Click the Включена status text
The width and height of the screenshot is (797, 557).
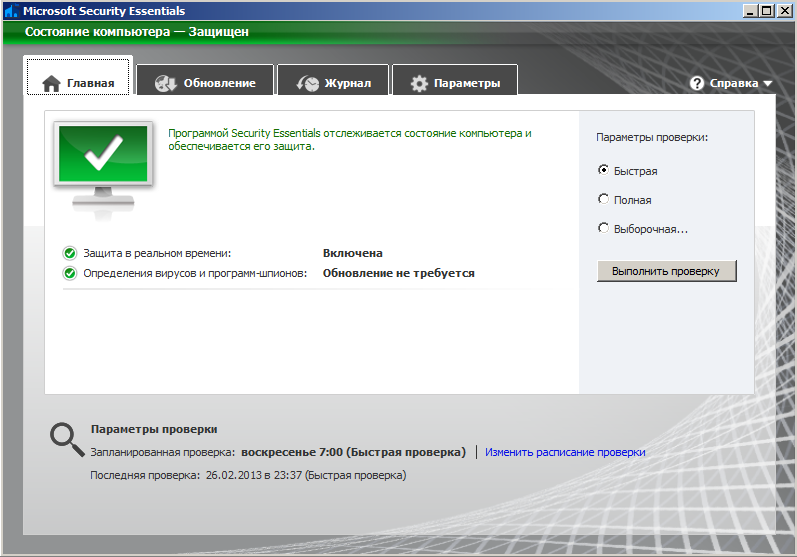[x=353, y=253]
